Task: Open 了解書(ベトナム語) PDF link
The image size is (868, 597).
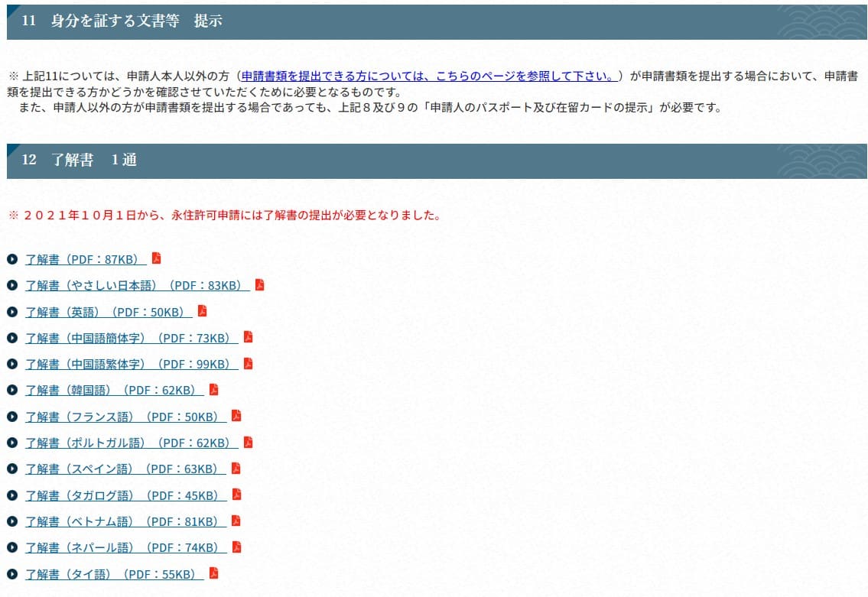Action: coord(125,521)
